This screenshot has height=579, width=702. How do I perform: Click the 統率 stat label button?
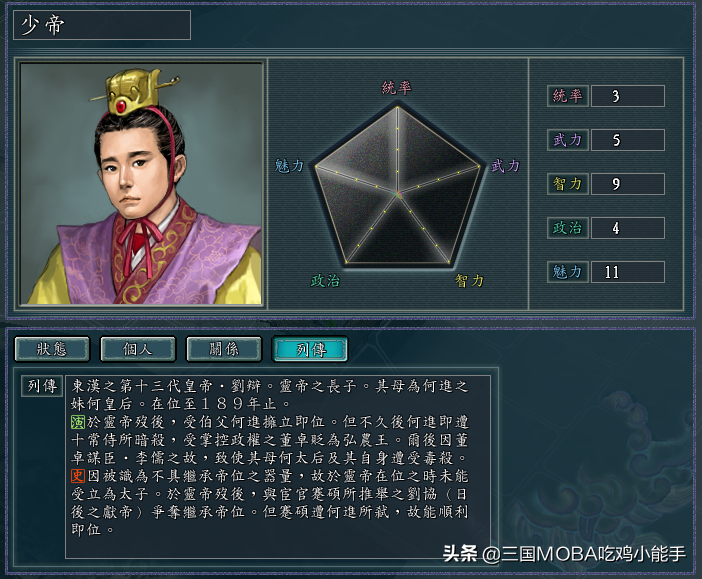[568, 96]
